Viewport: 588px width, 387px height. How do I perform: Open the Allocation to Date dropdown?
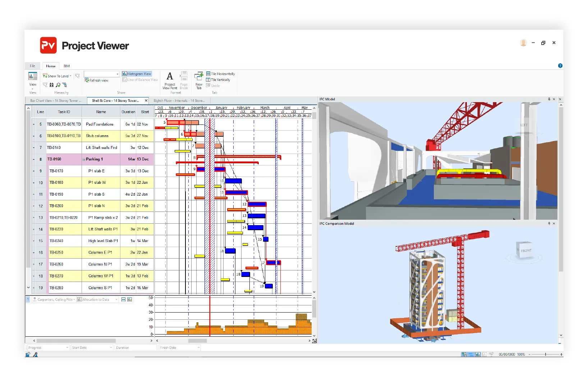[x=97, y=299]
